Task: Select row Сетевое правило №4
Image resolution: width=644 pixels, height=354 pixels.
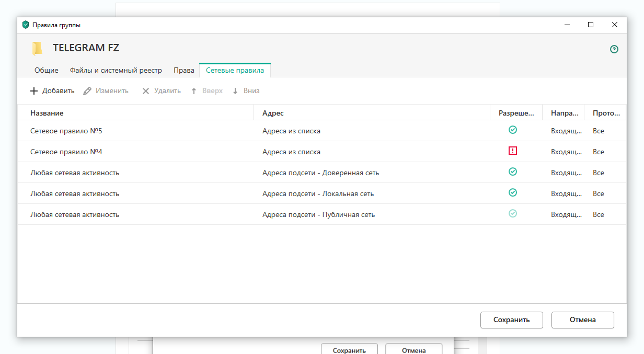Action: pos(322,152)
